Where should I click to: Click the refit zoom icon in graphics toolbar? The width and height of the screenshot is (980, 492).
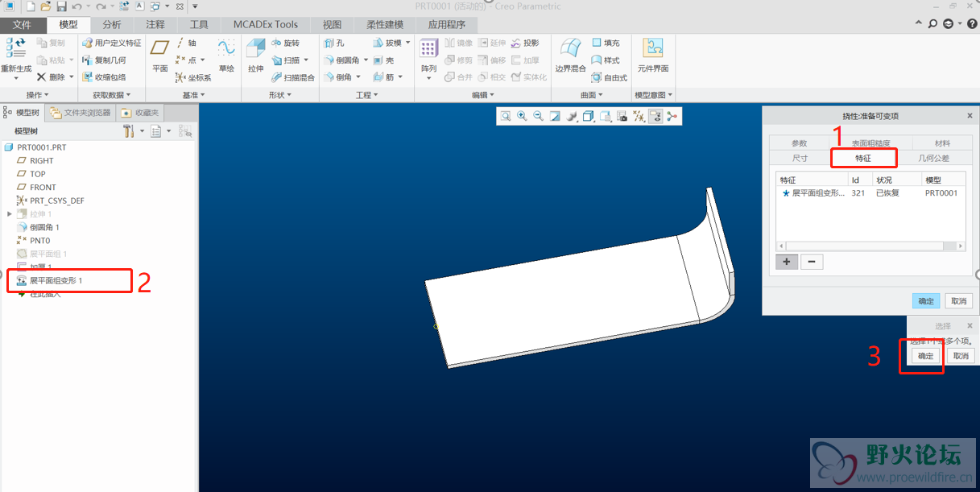click(506, 116)
